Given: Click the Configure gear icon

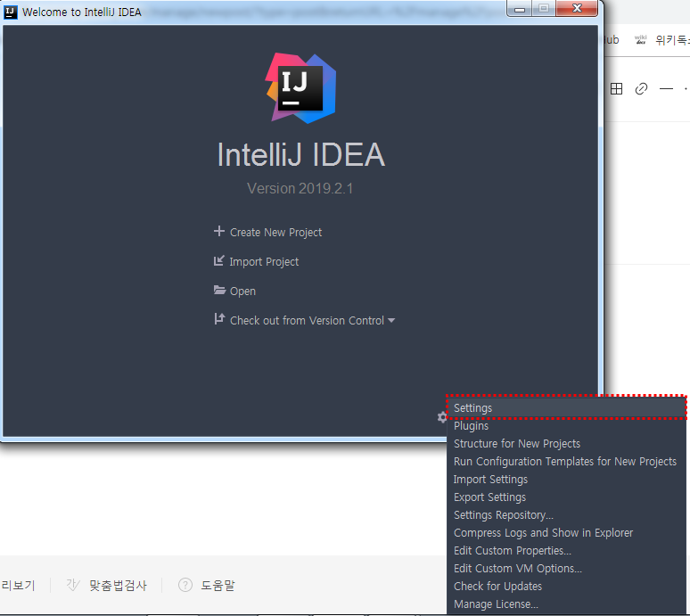Looking at the screenshot, I should point(442,417).
